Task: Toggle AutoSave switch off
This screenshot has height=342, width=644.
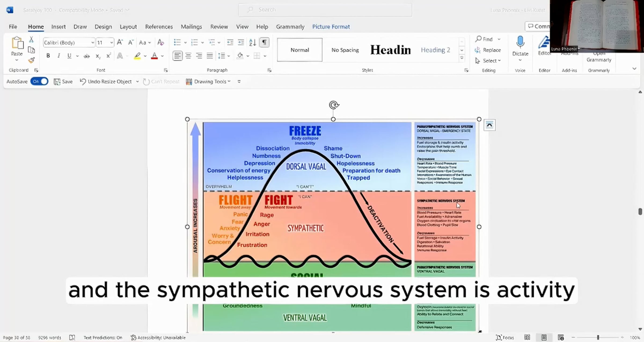Action: pyautogui.click(x=39, y=81)
